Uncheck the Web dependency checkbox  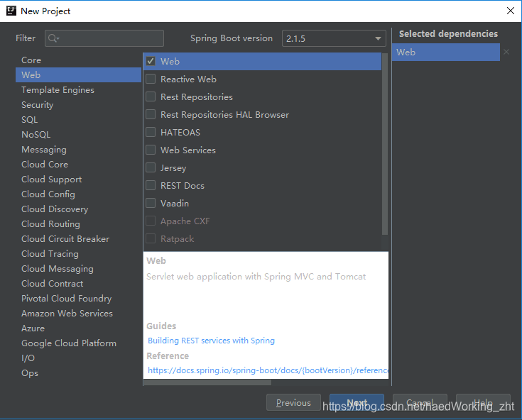click(x=151, y=61)
